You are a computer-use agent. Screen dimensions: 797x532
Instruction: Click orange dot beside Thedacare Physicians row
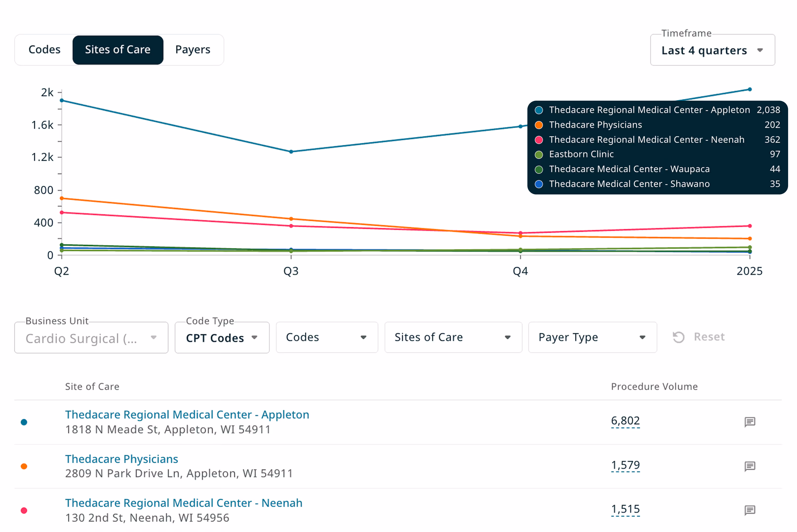click(x=24, y=466)
